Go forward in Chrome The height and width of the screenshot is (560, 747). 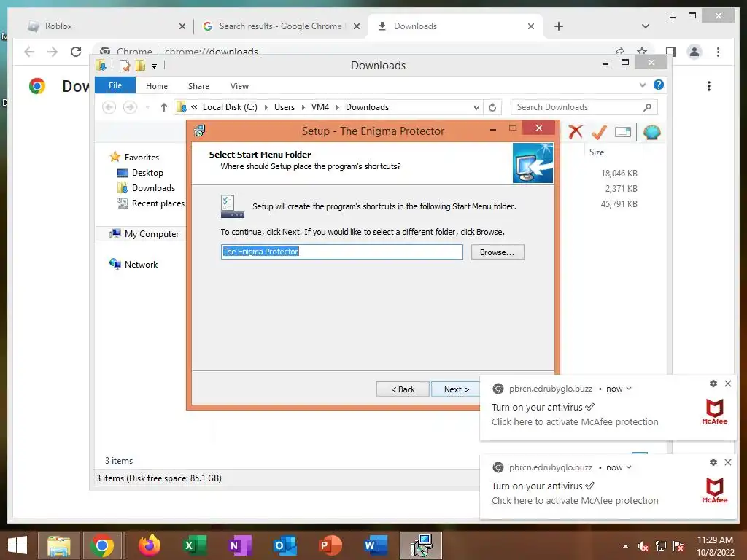coord(53,52)
